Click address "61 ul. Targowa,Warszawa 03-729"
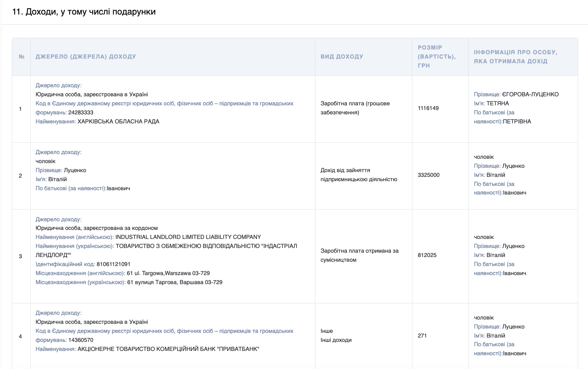This screenshot has height=369, width=588. coord(168,273)
